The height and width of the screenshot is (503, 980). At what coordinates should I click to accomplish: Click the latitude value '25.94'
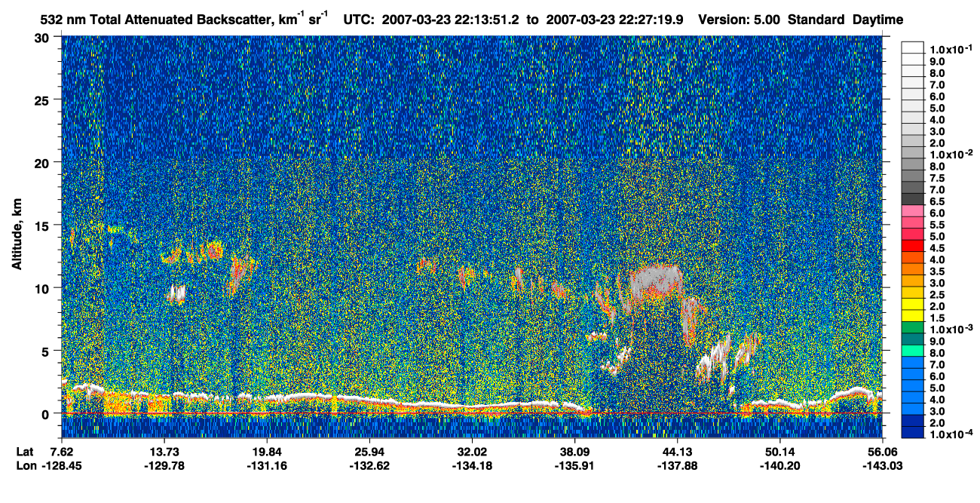(x=369, y=451)
